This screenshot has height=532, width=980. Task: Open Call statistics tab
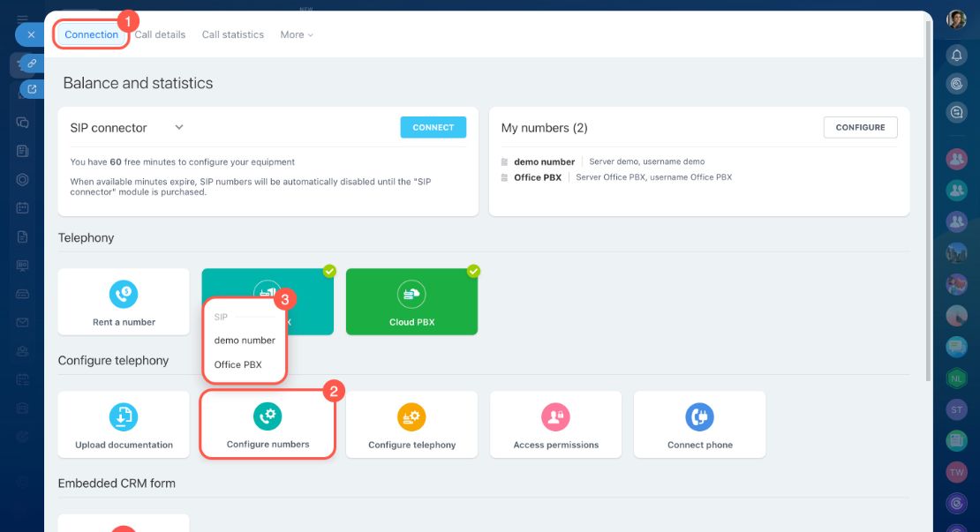(232, 34)
